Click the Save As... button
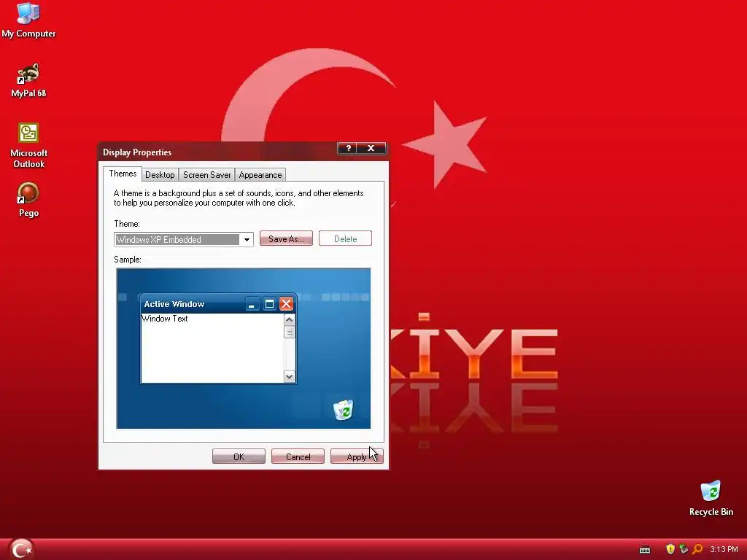Image resolution: width=747 pixels, height=560 pixels. point(286,238)
